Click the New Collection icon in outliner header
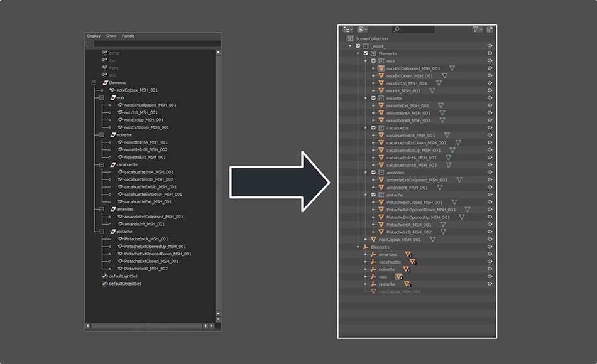 pos(490,29)
